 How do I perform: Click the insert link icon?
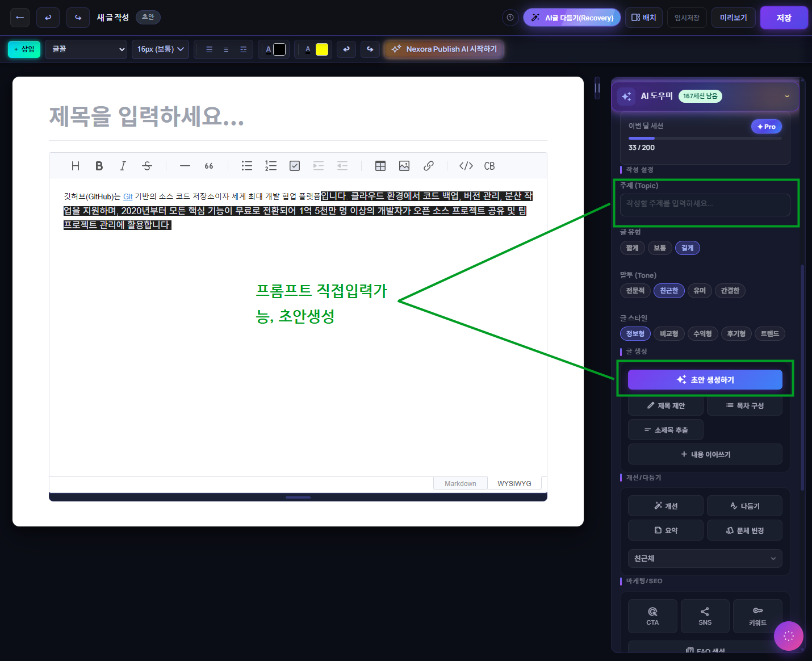[429, 166]
